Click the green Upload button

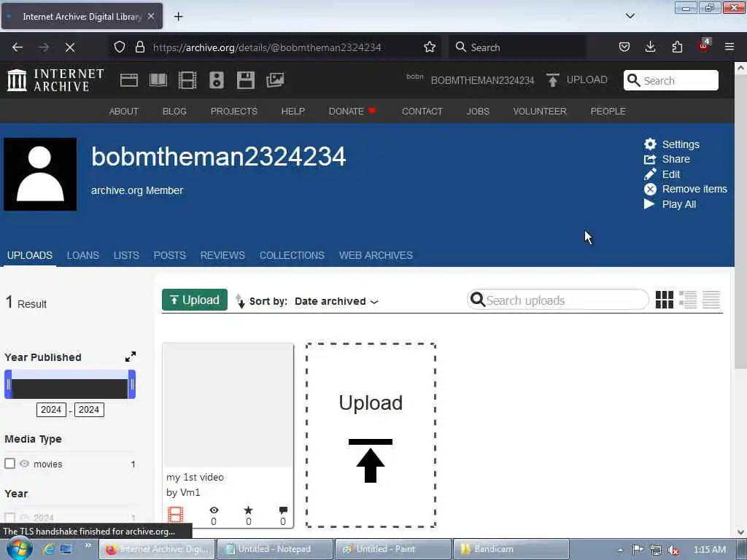tap(194, 300)
